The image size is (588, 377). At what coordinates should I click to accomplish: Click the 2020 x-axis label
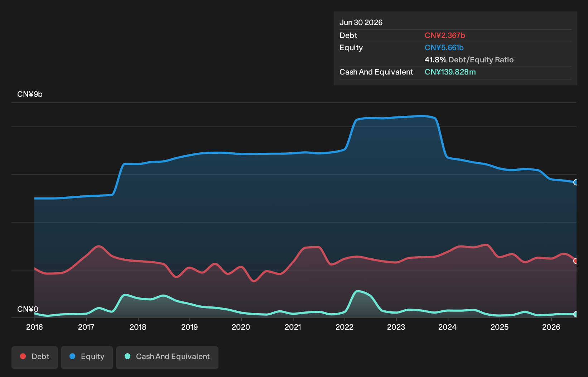[241, 327]
